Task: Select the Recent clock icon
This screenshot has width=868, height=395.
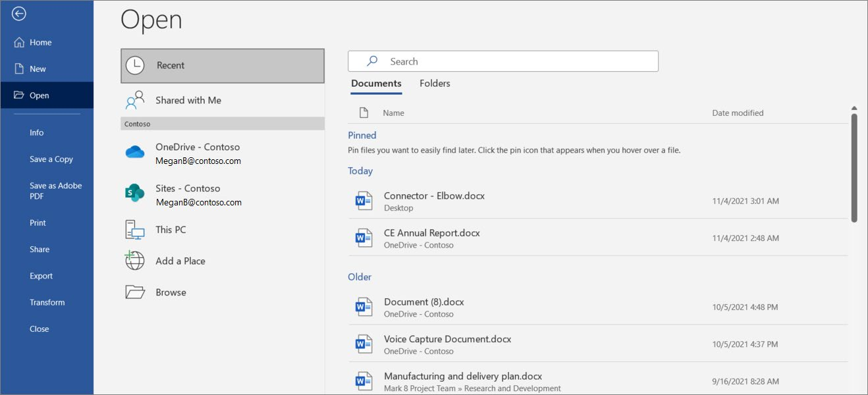Action: pyautogui.click(x=135, y=65)
